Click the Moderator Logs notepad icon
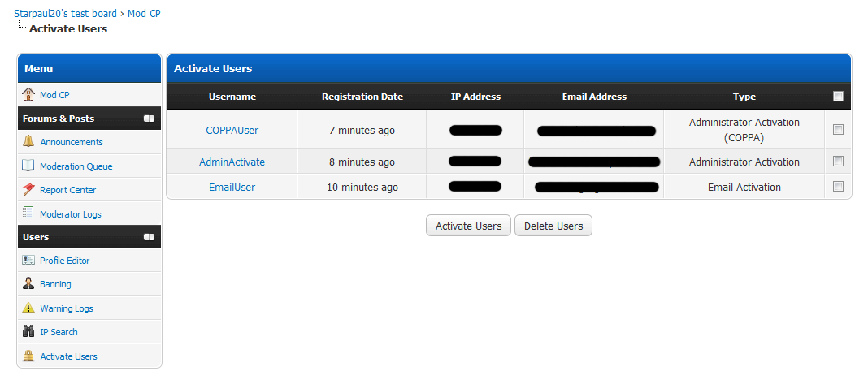The height and width of the screenshot is (375, 868). pyautogui.click(x=28, y=213)
